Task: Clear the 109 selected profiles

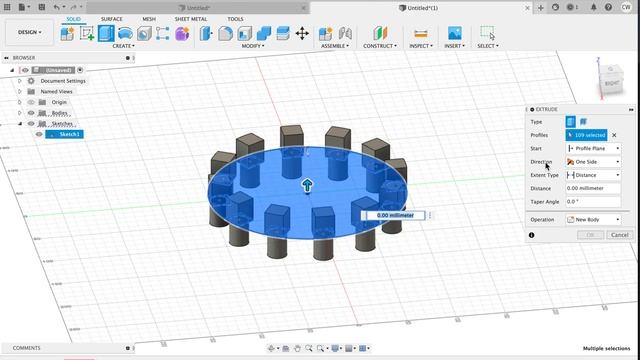Action: click(614, 135)
